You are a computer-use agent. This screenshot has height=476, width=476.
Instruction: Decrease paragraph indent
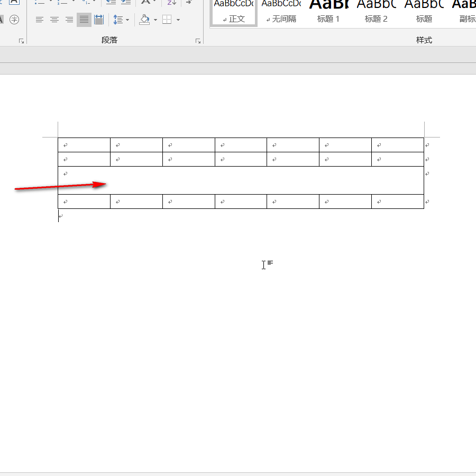coord(111,2)
